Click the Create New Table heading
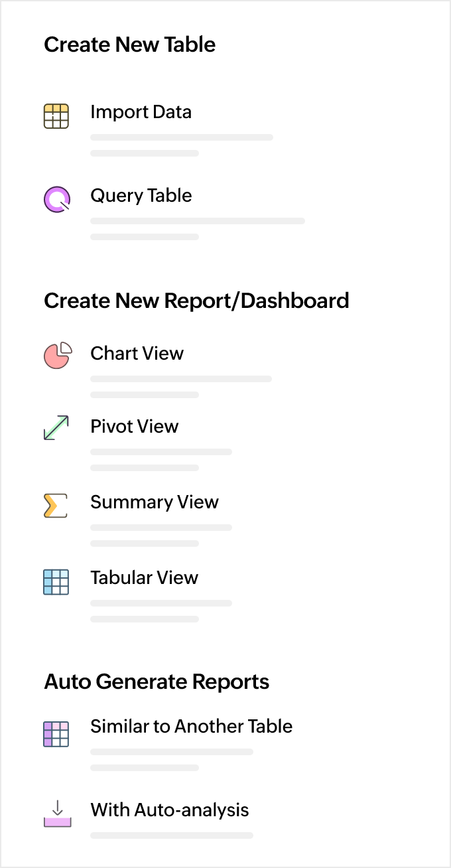The width and height of the screenshot is (451, 868). [130, 44]
